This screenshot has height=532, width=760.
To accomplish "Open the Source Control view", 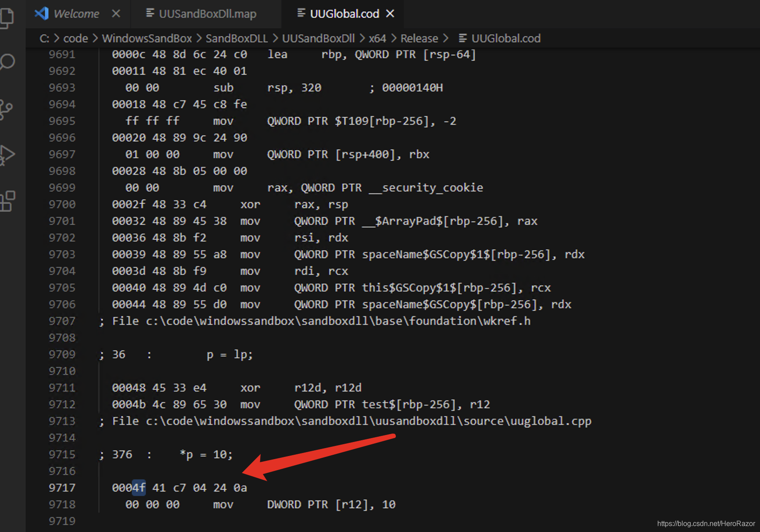I will [x=6, y=109].
